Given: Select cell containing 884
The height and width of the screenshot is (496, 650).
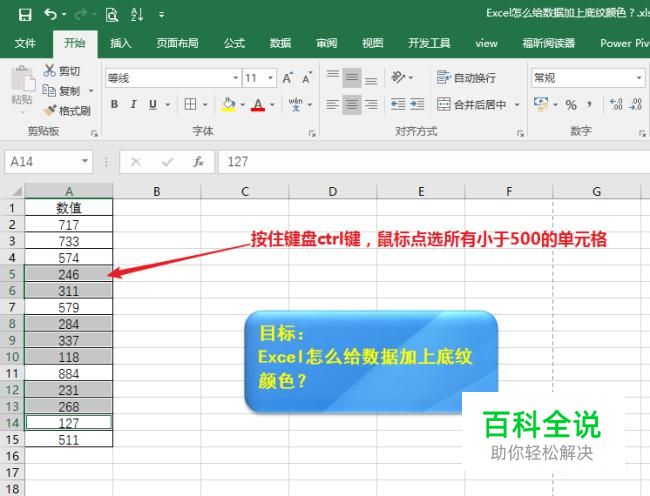Looking at the screenshot, I should (x=68, y=373).
